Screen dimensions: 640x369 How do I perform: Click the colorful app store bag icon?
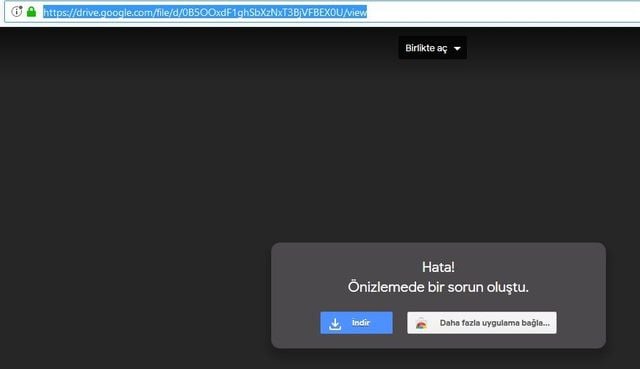point(421,323)
